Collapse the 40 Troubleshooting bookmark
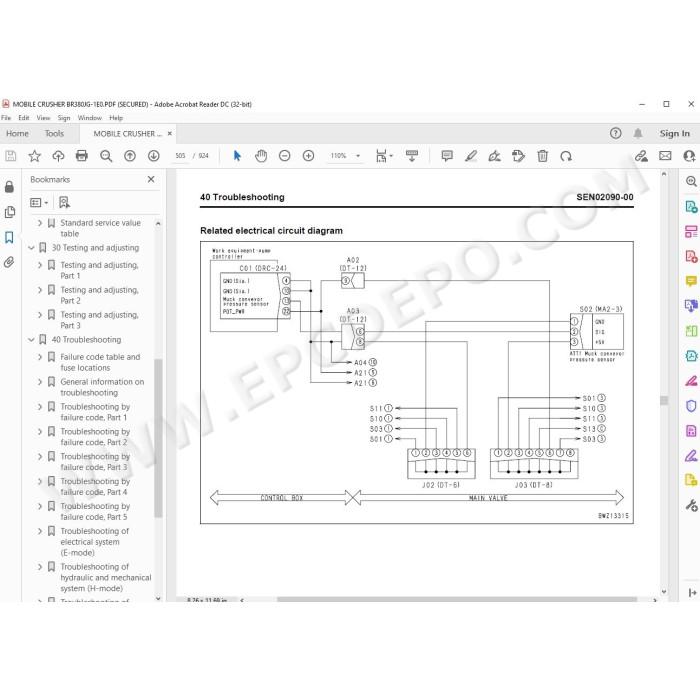 tap(31, 340)
